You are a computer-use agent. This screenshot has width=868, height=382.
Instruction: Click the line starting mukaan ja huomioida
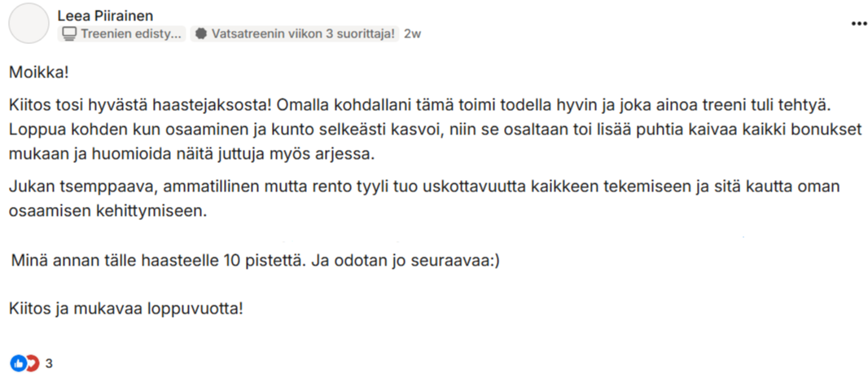coord(192,155)
